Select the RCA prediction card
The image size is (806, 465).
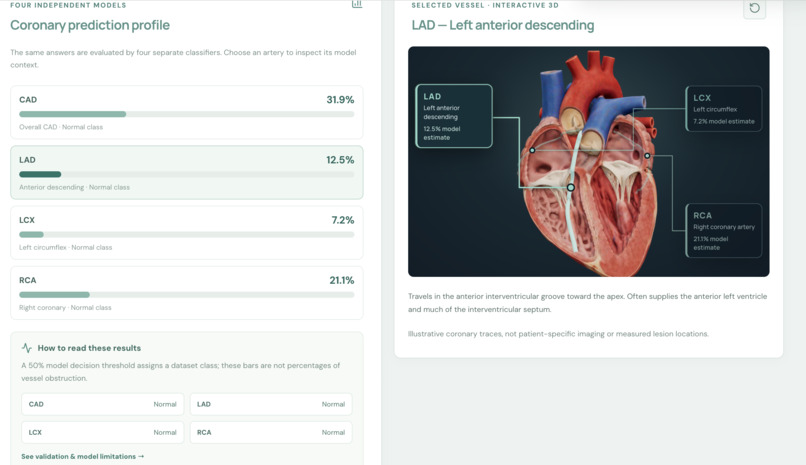[x=187, y=293]
